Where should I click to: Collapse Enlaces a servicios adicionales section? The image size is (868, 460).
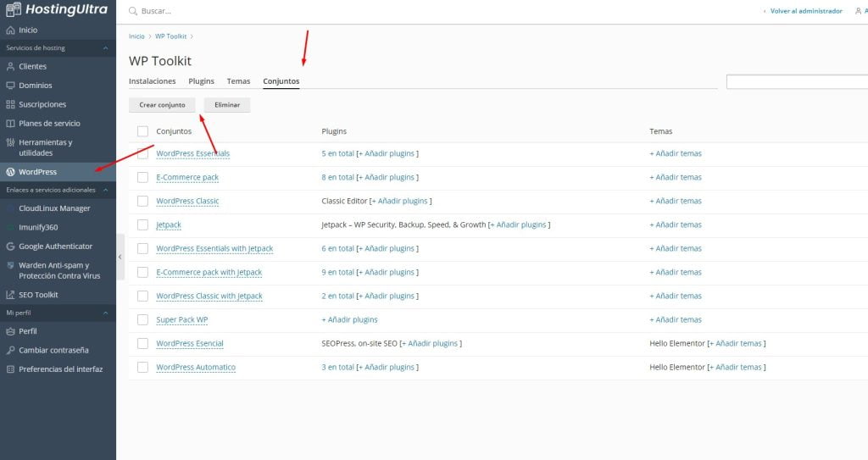[105, 190]
